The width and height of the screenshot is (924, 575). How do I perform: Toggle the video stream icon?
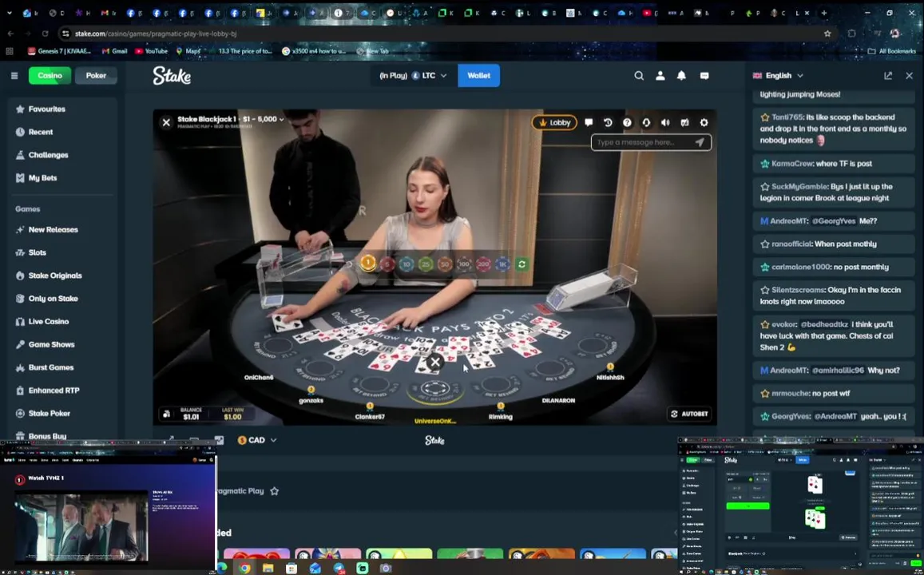click(x=684, y=122)
